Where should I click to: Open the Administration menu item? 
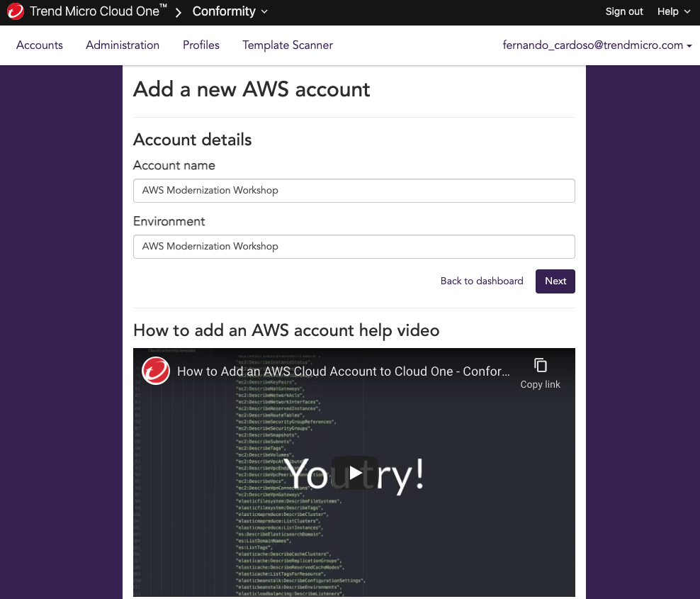click(x=123, y=45)
